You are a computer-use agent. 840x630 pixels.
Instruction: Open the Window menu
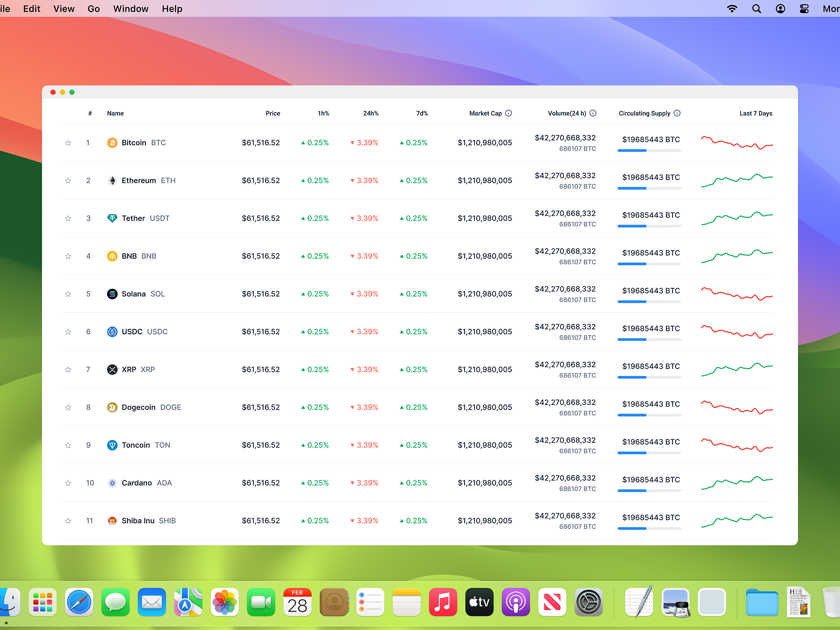tap(131, 8)
